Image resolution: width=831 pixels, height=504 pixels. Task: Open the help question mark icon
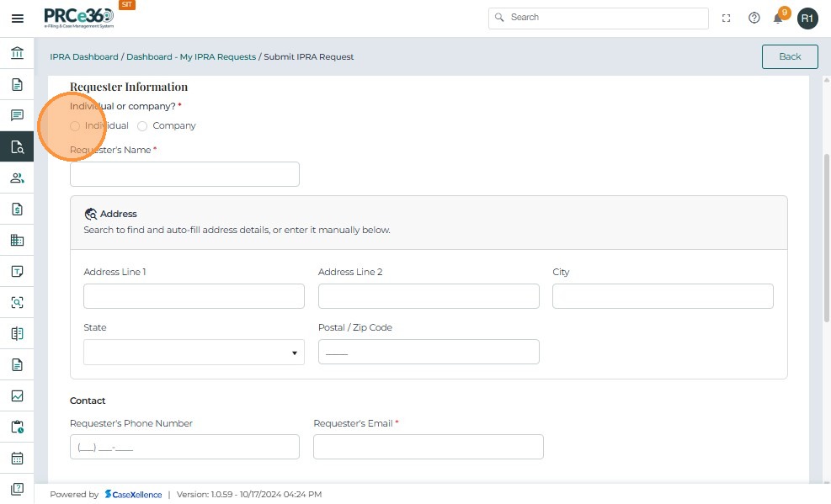[754, 18]
